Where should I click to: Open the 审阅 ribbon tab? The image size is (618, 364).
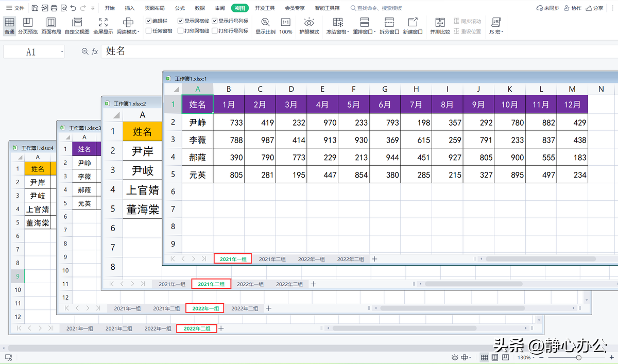[x=220, y=8]
